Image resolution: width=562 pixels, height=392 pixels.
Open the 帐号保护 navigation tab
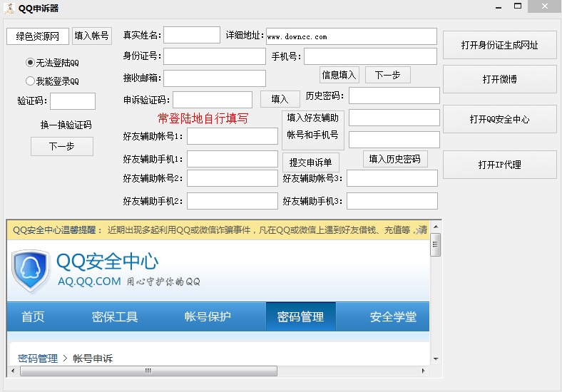[208, 316]
